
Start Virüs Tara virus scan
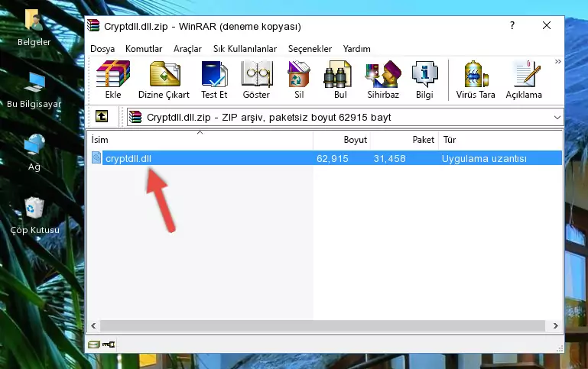tap(476, 79)
